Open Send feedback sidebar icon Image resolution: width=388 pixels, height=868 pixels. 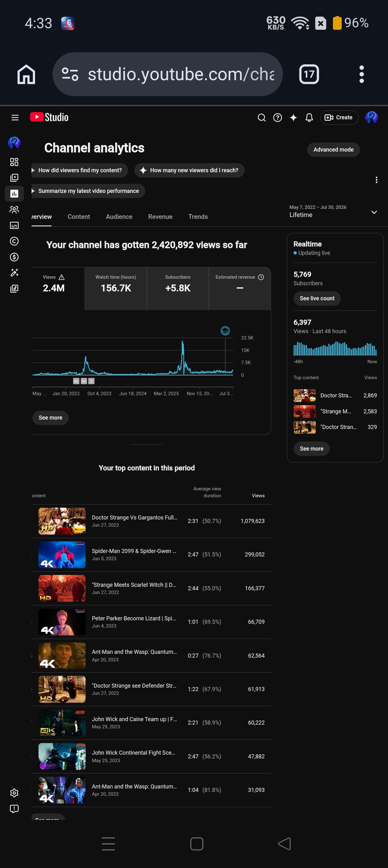pos(14,809)
